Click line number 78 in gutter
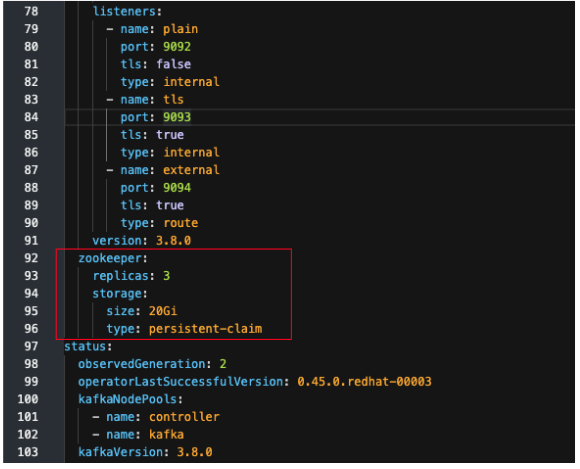 [31, 11]
